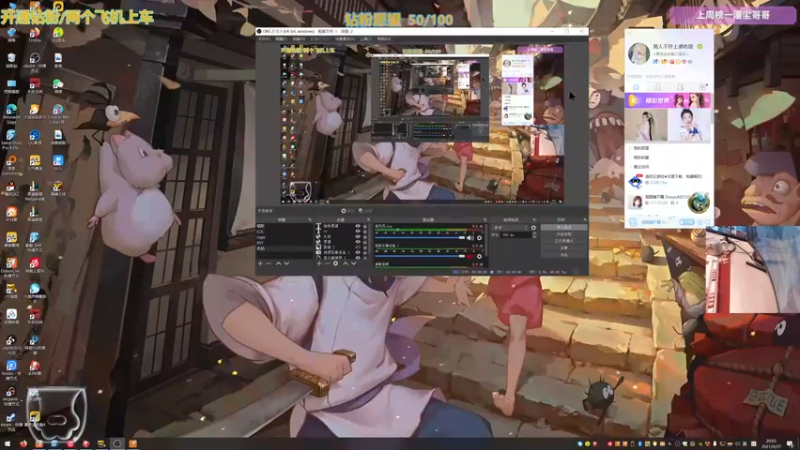Select the csgo scene in OBS

pyautogui.click(x=284, y=237)
